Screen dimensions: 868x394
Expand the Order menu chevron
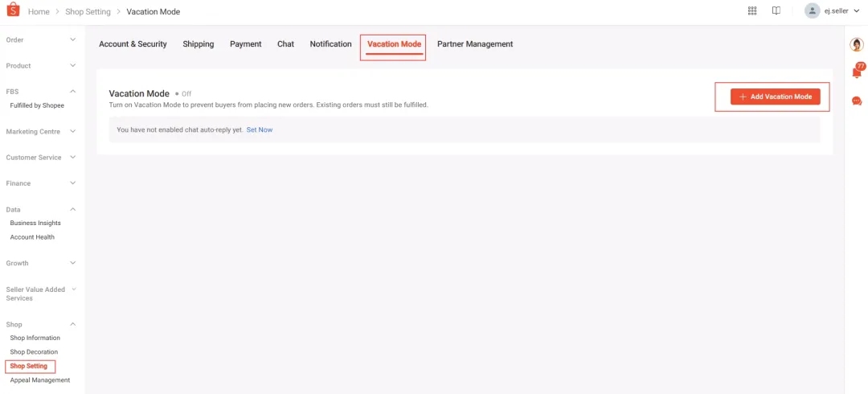click(73, 40)
